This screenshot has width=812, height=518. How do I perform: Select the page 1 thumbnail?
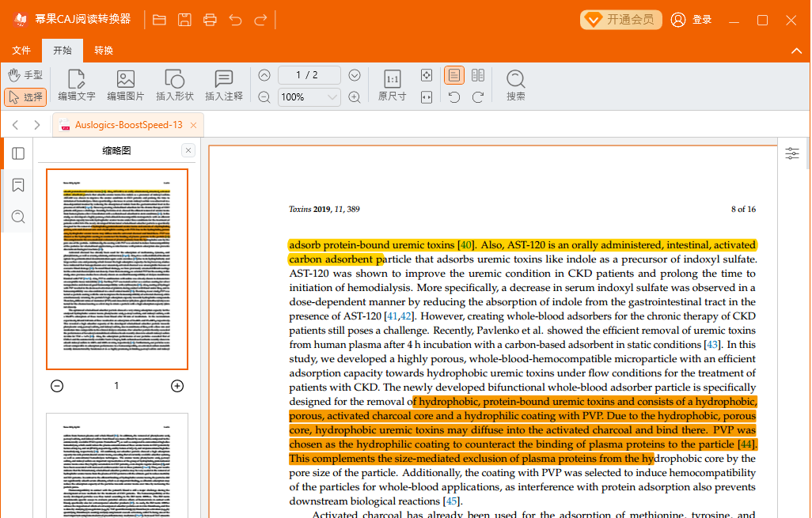point(116,269)
